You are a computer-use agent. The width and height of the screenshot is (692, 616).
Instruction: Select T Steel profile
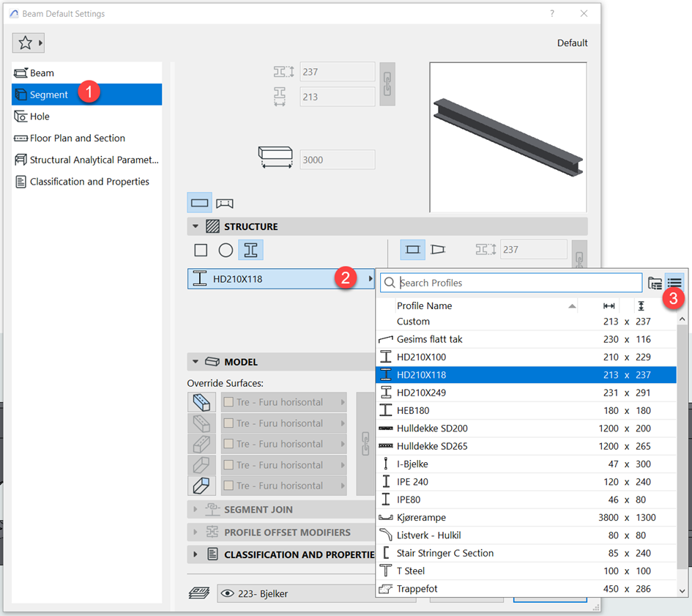[x=526, y=571]
